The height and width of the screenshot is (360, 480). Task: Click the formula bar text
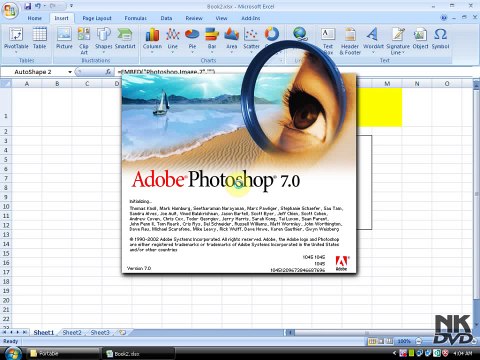point(166,71)
